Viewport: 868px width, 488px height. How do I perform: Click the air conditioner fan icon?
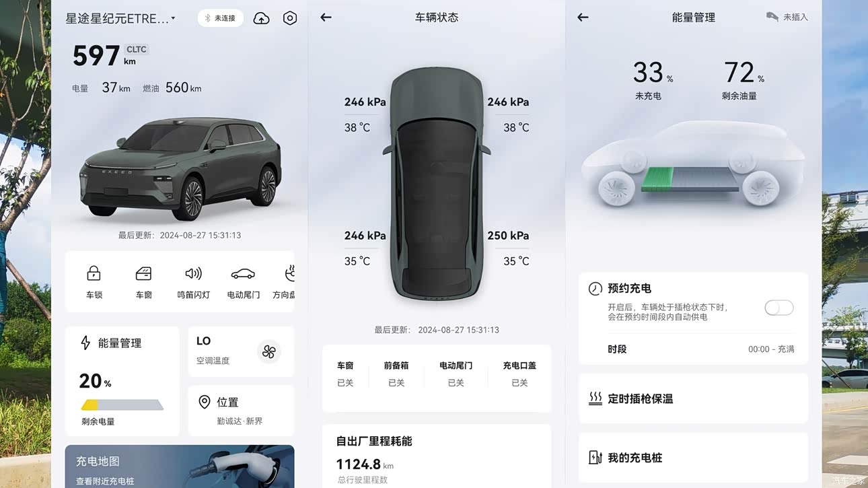(x=269, y=351)
